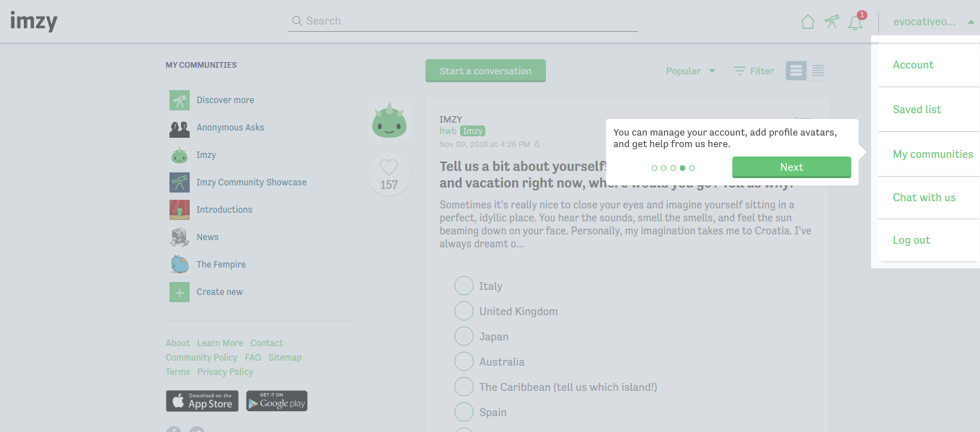Viewport: 980px width, 432px height.
Task: Open the Privacy Policy link
Action: [225, 372]
